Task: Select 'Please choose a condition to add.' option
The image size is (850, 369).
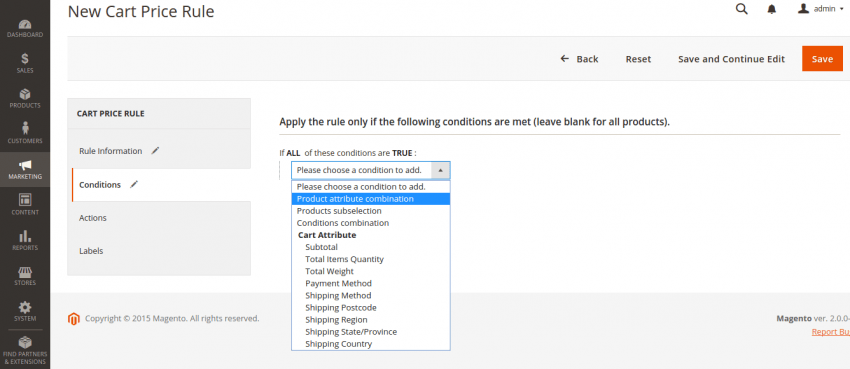Action: [371, 186]
